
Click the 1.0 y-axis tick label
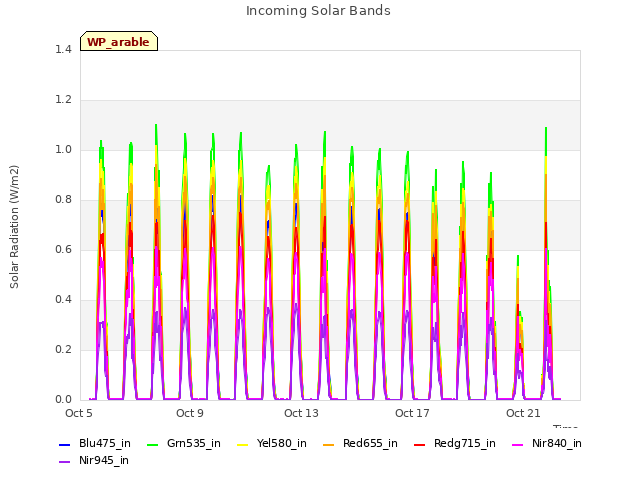[x=63, y=150]
